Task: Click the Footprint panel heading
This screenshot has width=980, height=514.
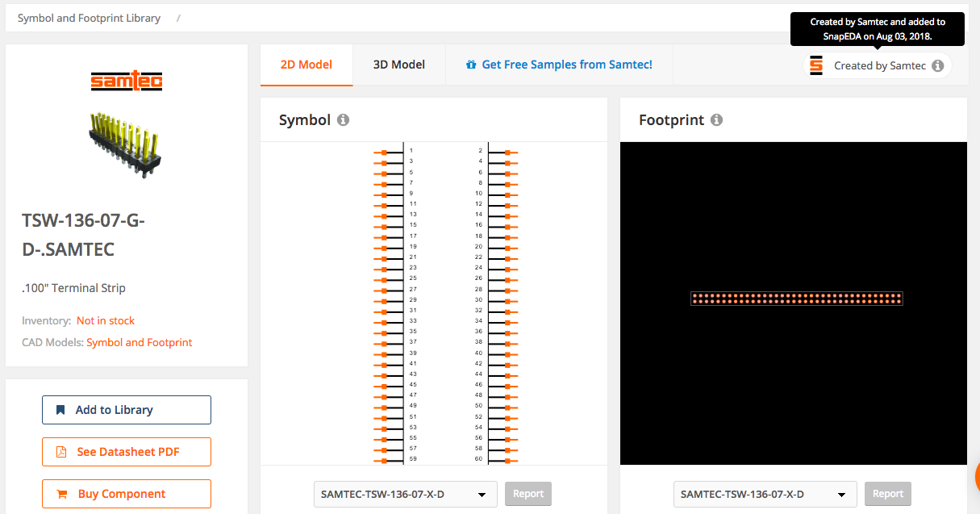Action: click(x=671, y=120)
